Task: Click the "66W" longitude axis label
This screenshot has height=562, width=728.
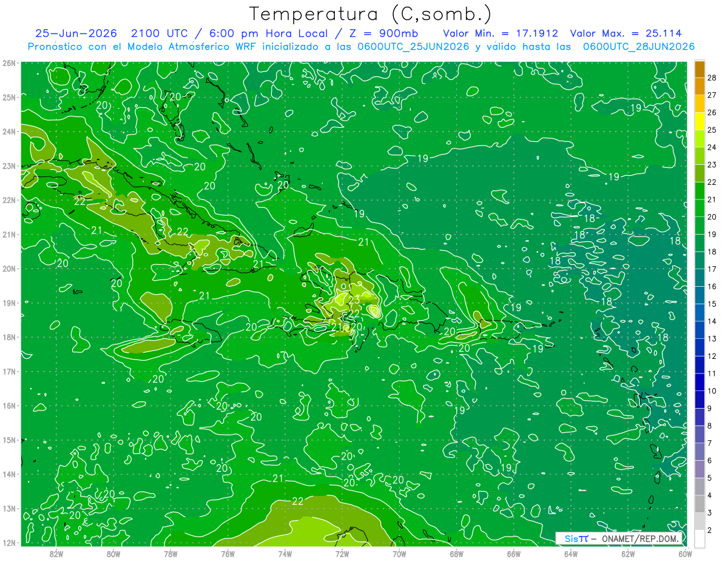Action: coord(514,553)
